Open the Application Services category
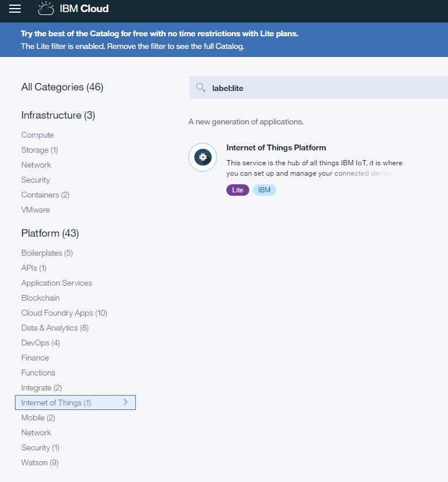 [x=56, y=283]
